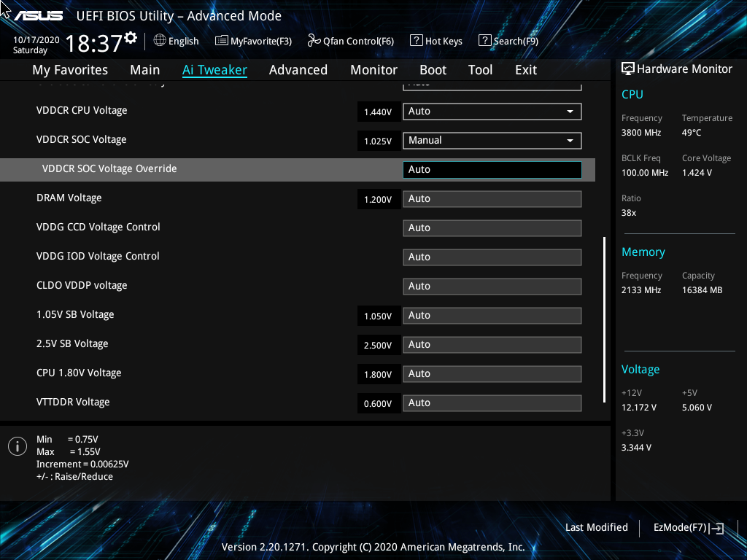The width and height of the screenshot is (747, 560).
Task: Select VTTDDR Voltage label
Action: tap(73, 402)
